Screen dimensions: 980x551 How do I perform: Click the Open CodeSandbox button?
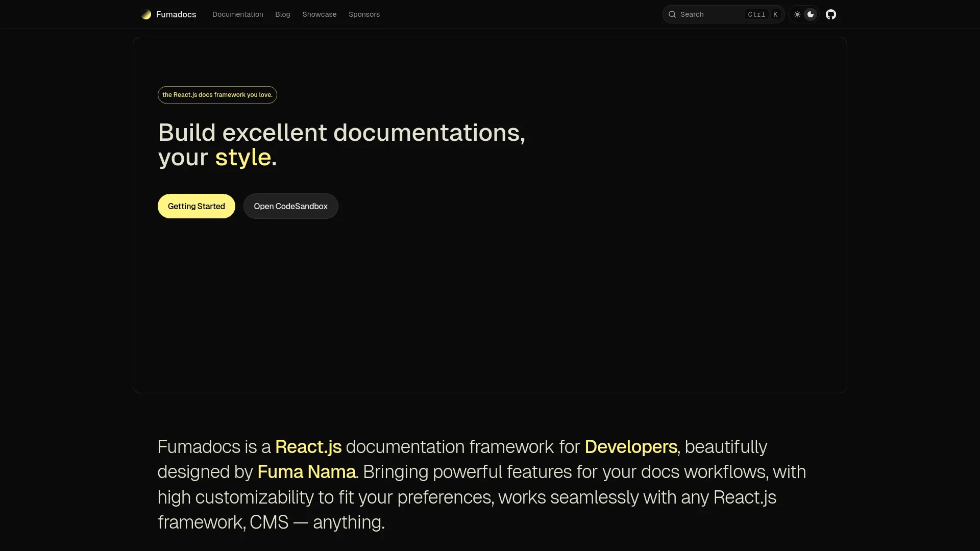(291, 206)
